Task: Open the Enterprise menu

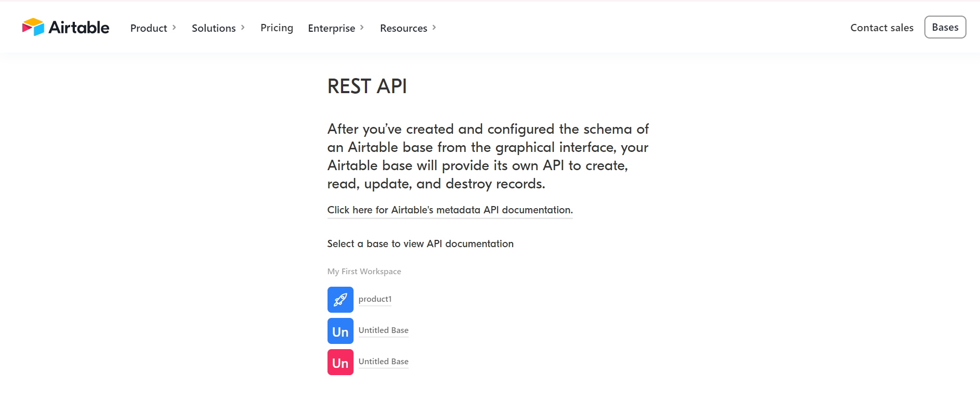Action: (x=331, y=28)
